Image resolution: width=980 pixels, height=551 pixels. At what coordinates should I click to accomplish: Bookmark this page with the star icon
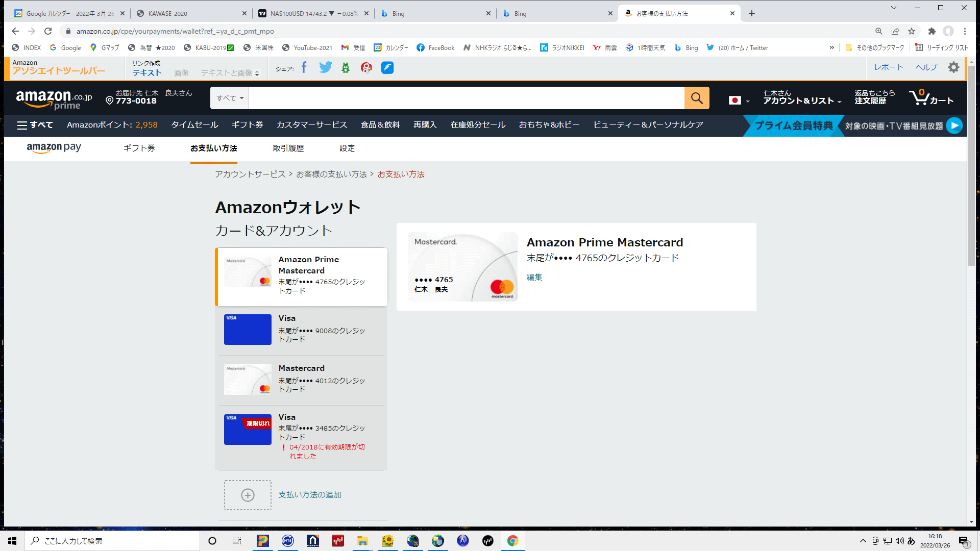pyautogui.click(x=912, y=31)
